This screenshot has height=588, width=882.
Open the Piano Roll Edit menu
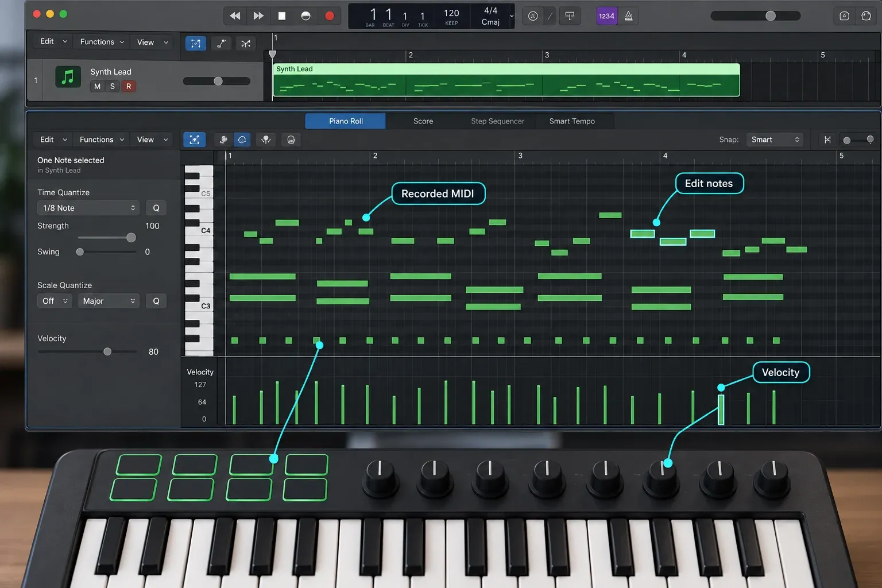point(53,140)
